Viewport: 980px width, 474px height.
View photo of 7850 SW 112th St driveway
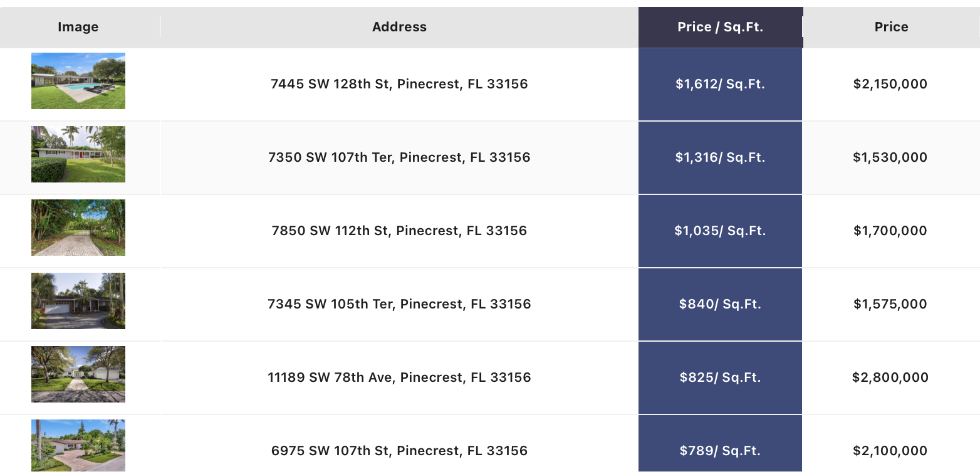click(x=78, y=228)
